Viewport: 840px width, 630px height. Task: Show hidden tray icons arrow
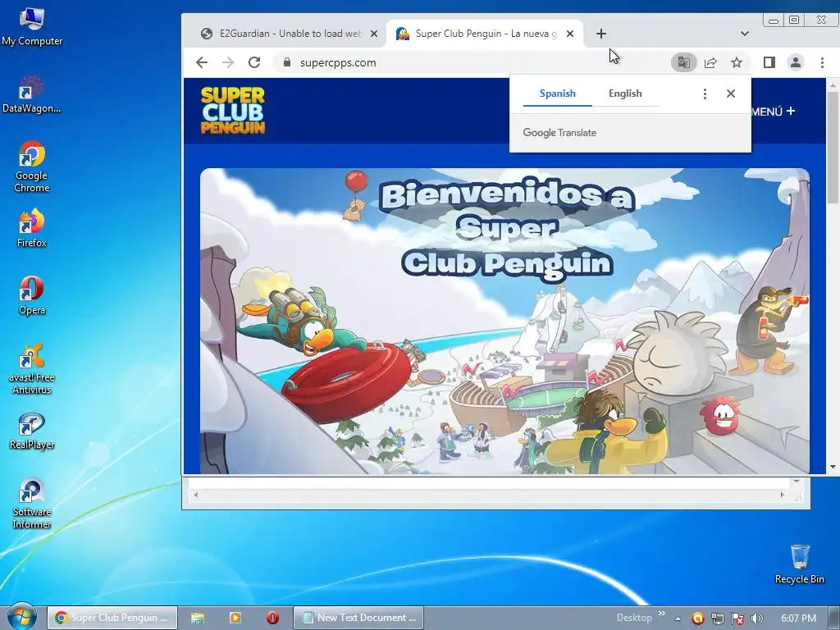(678, 619)
